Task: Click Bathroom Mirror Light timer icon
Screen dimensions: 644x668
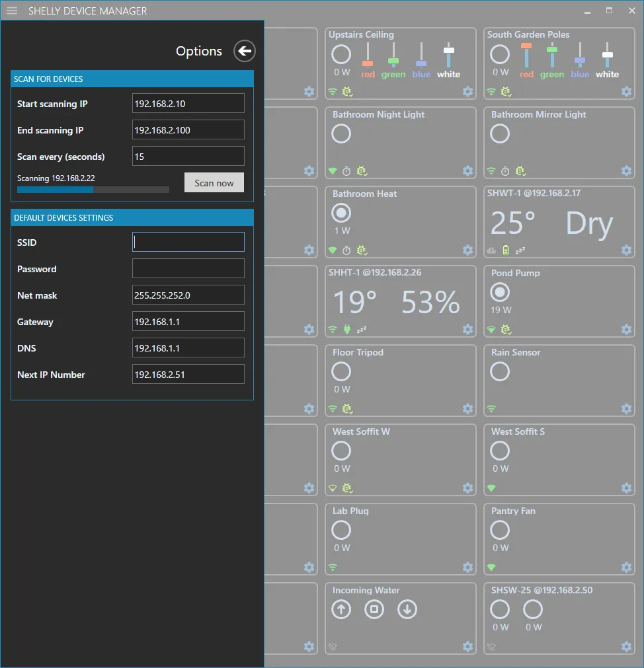Action: 505,171
